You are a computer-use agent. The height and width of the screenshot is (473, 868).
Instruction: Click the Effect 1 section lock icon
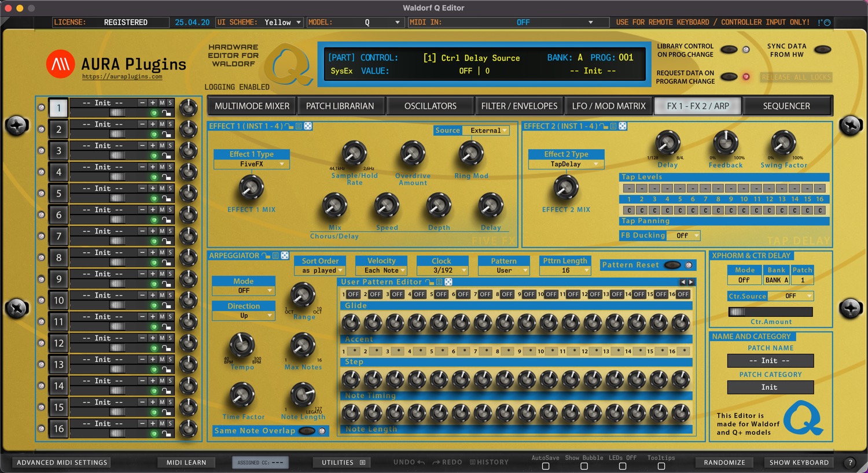tap(288, 126)
